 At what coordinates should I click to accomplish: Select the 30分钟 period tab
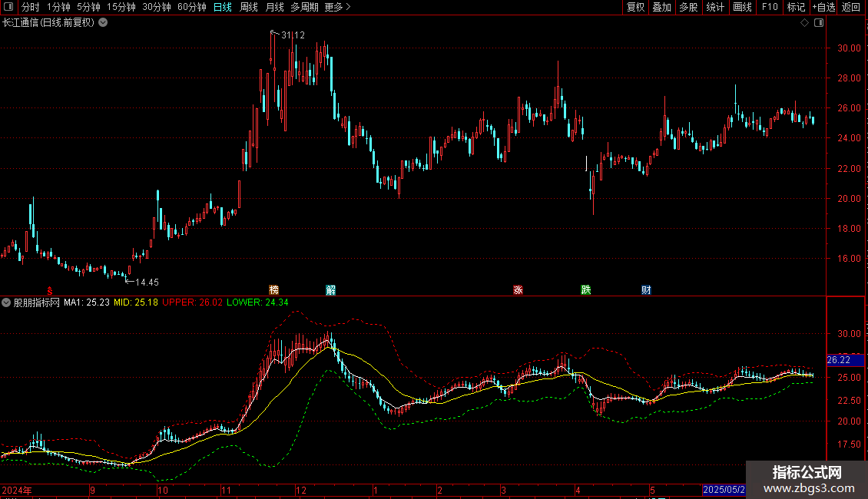point(156,7)
